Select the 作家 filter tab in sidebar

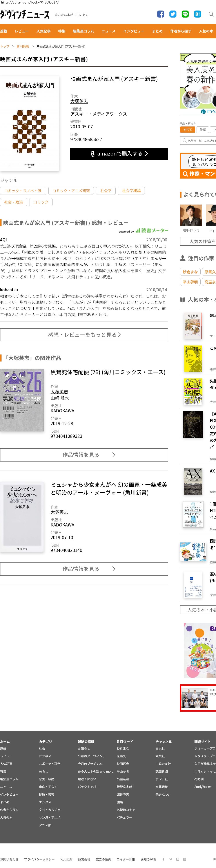click(x=203, y=129)
